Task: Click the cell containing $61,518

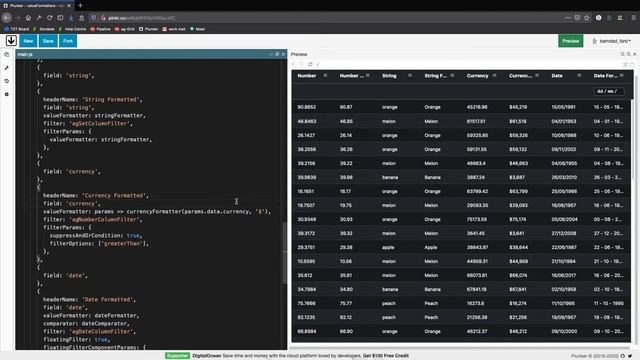Action: tap(518, 121)
